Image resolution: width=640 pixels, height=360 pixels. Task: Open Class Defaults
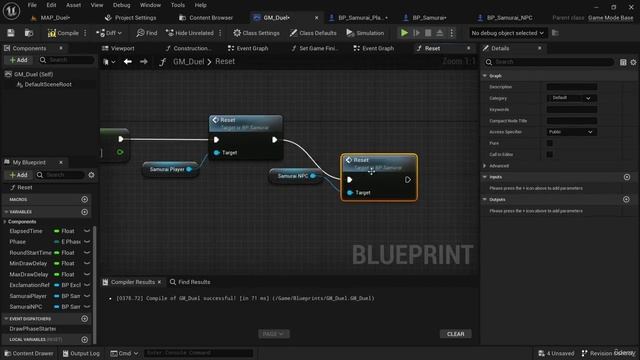313,33
